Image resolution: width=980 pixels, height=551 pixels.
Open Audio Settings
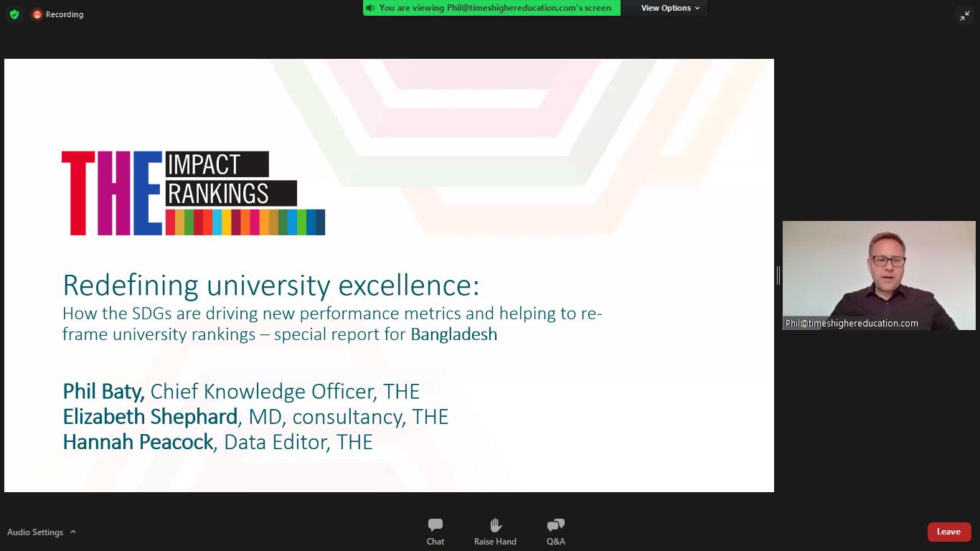tap(35, 532)
